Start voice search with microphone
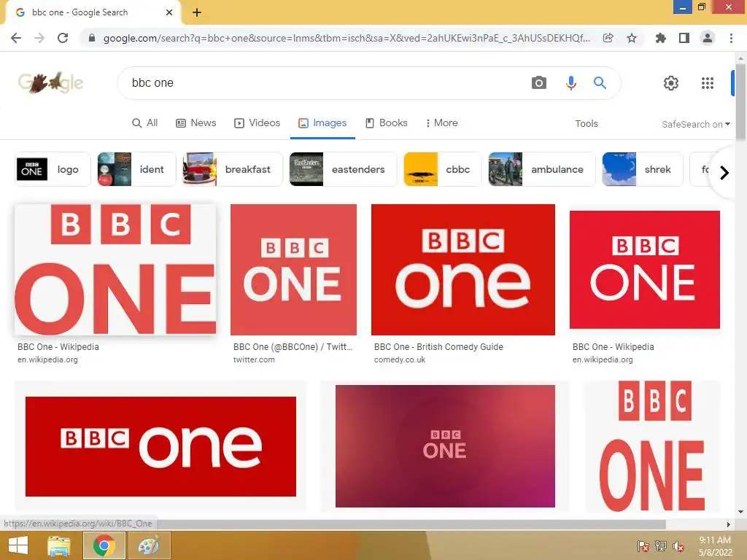The image size is (747, 560). pyautogui.click(x=570, y=83)
